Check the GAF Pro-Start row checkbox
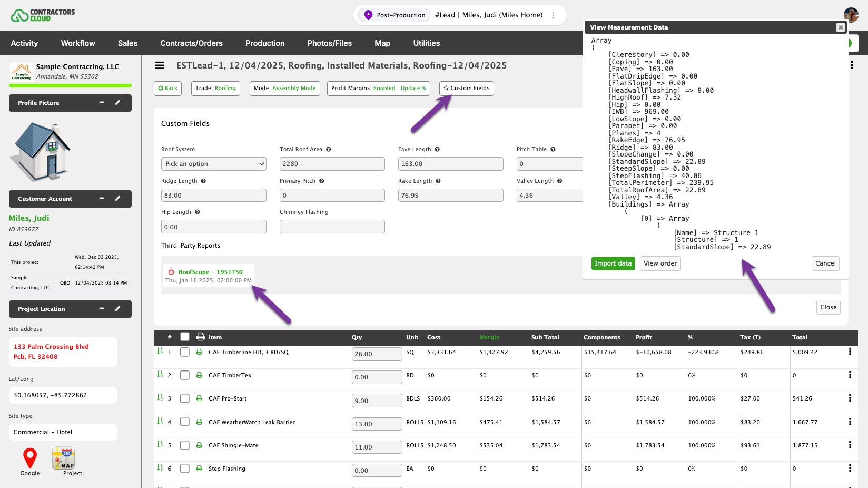The width and height of the screenshot is (868, 488). [x=184, y=398]
